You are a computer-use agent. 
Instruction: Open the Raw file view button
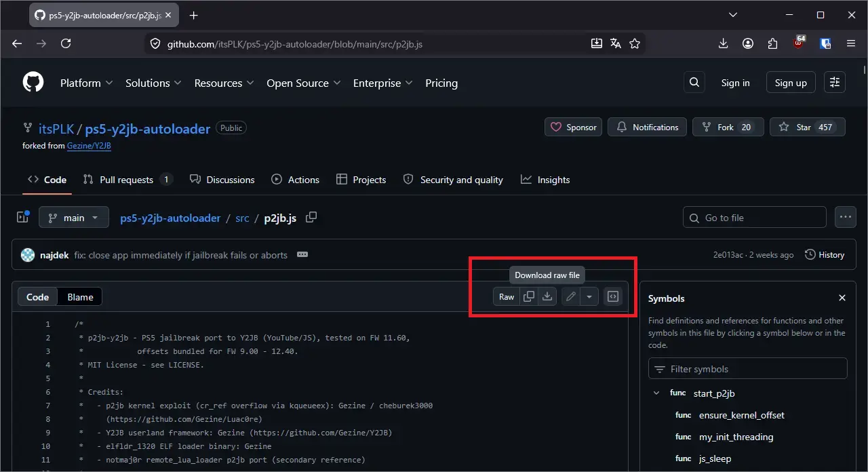(x=507, y=296)
